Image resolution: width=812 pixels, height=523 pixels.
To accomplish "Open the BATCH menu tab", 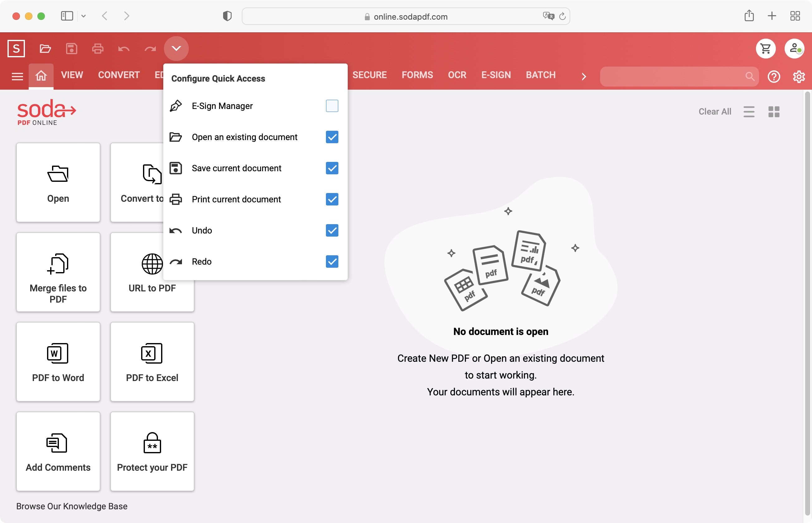I will click(540, 74).
